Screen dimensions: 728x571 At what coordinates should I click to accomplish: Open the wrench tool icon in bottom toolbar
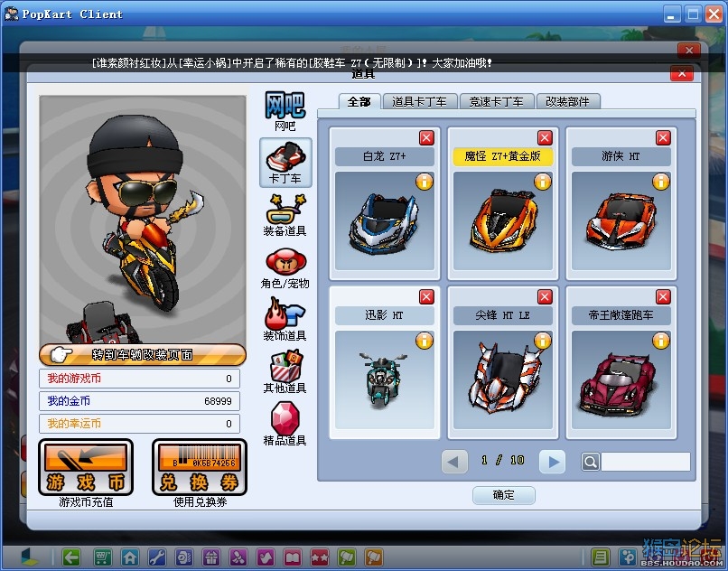[157, 557]
